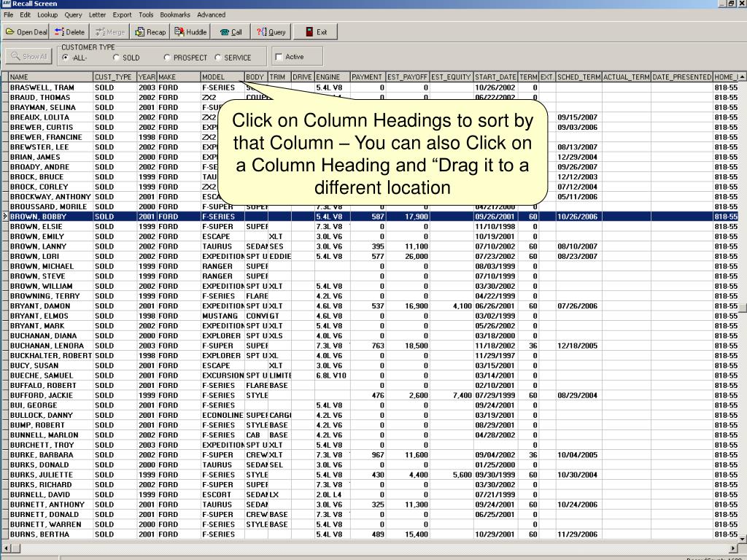The width and height of the screenshot is (747, 560).
Task: Sort by the MAKE column header
Action: pos(179,77)
